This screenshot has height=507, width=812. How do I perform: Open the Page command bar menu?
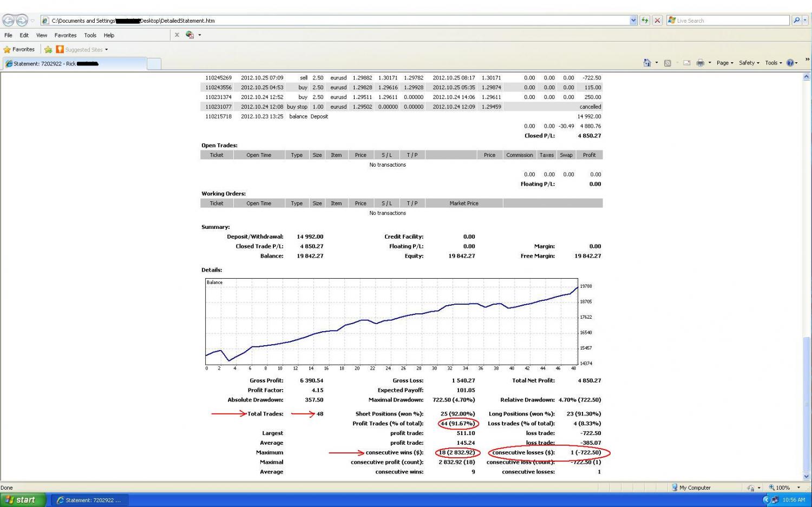point(725,63)
